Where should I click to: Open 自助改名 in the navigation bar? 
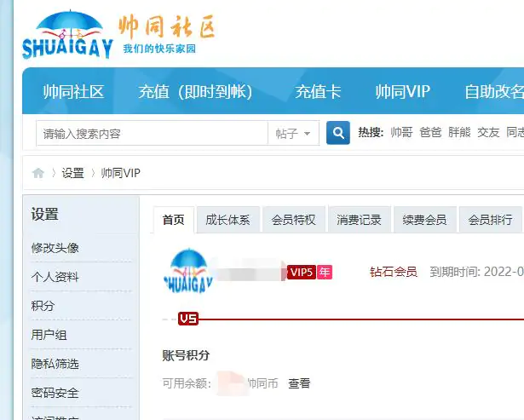pyautogui.click(x=494, y=91)
